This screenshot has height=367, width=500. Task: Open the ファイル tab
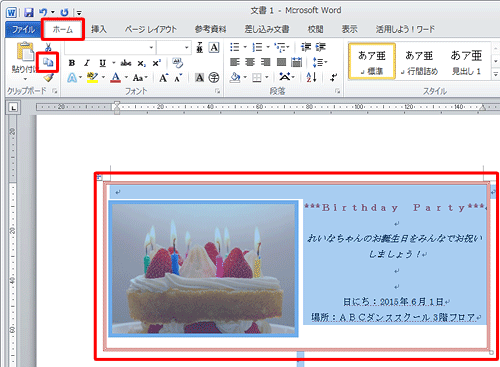point(23,29)
